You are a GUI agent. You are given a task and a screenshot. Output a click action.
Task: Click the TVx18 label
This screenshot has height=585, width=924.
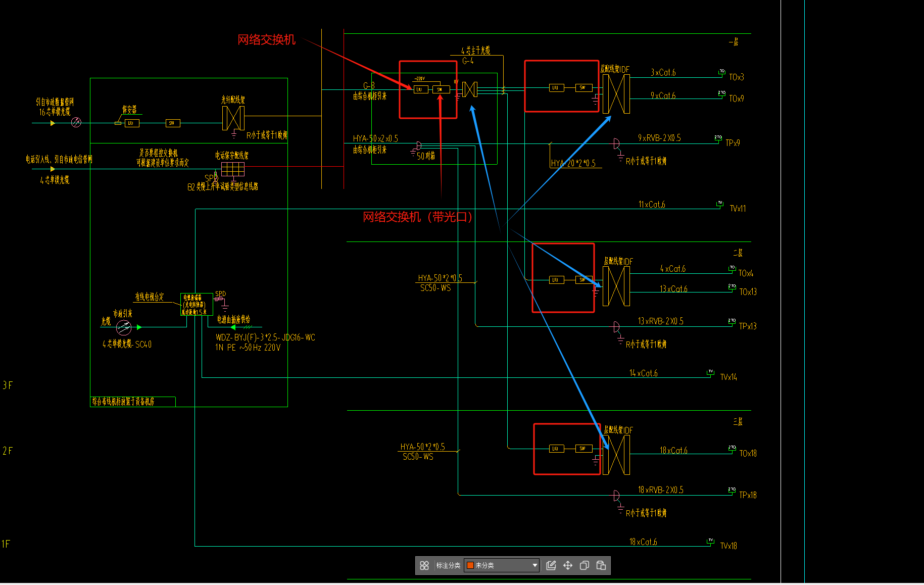point(728,546)
